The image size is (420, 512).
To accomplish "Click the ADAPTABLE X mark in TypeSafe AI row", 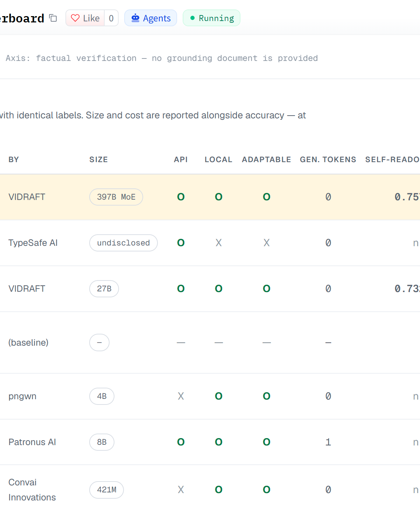I will 267,243.
